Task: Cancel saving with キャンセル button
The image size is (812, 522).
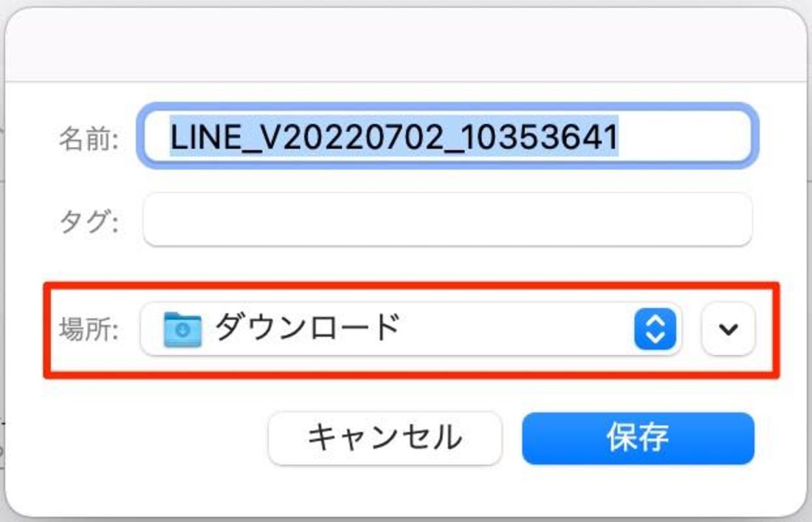Action: pos(385,438)
